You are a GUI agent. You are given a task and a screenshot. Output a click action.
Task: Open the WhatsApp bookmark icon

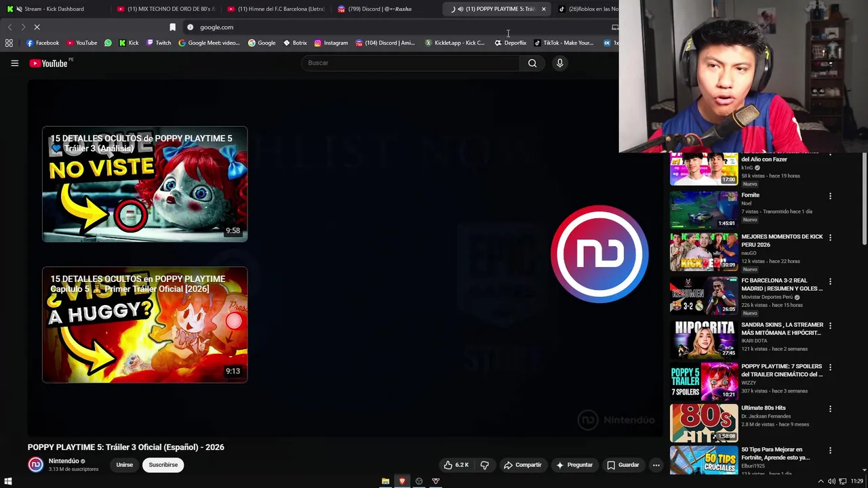[108, 43]
